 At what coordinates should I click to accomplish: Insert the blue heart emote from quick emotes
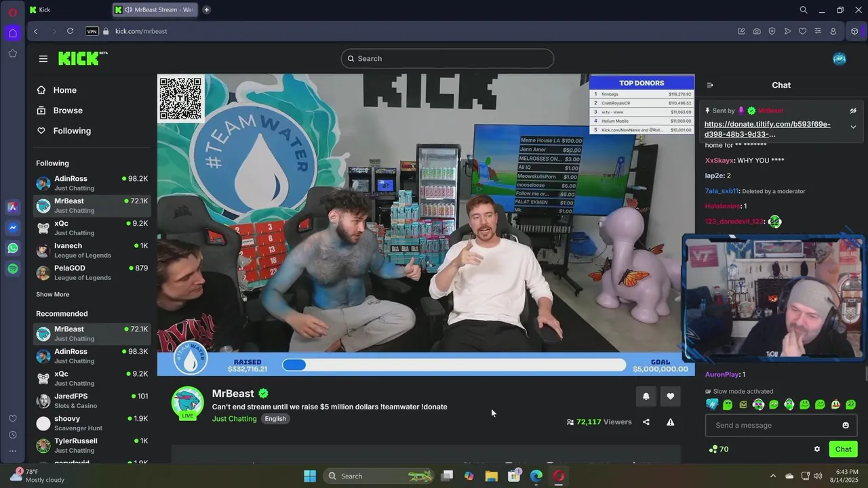pos(712,405)
